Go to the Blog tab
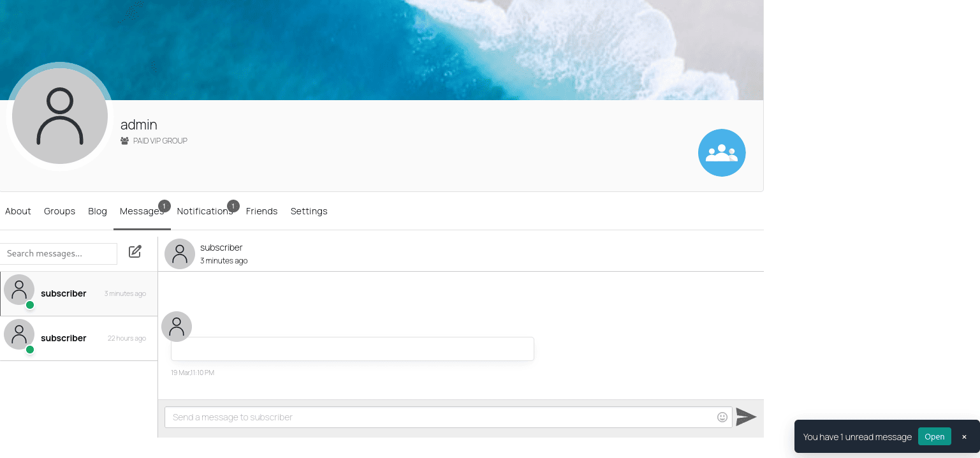980x458 pixels. [x=98, y=211]
